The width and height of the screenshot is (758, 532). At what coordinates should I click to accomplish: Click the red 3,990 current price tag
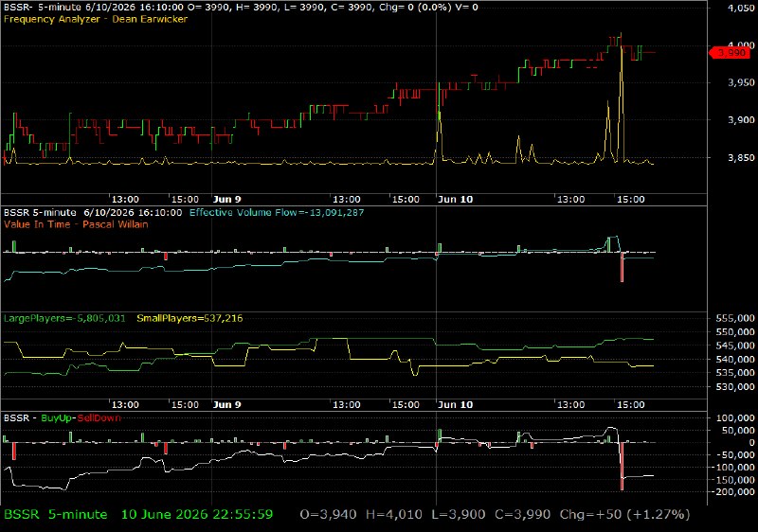pos(731,52)
